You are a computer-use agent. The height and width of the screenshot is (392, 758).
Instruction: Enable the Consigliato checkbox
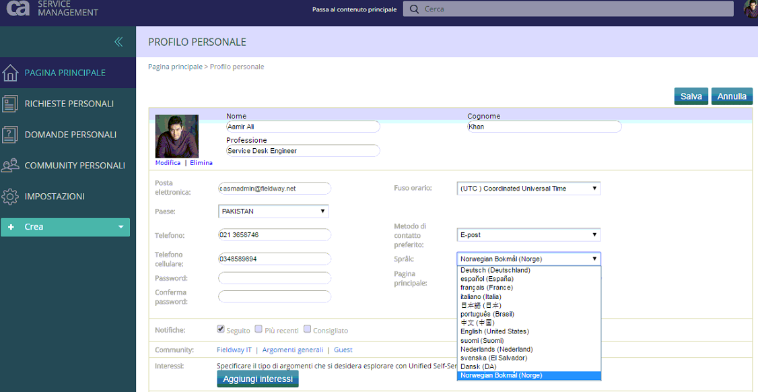point(307,330)
